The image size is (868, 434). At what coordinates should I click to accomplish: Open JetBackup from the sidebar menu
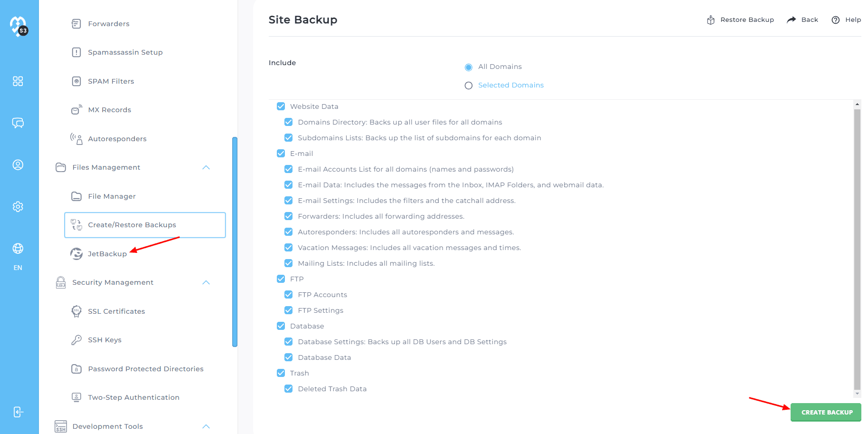[x=107, y=254]
